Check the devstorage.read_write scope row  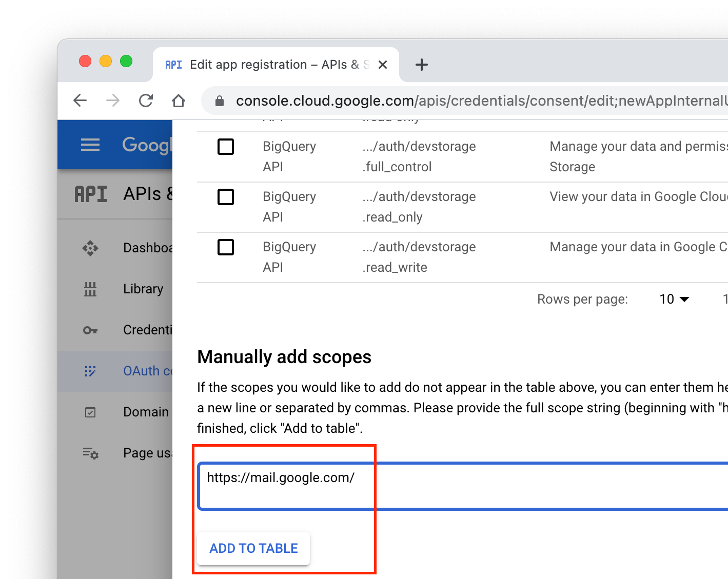tap(226, 247)
